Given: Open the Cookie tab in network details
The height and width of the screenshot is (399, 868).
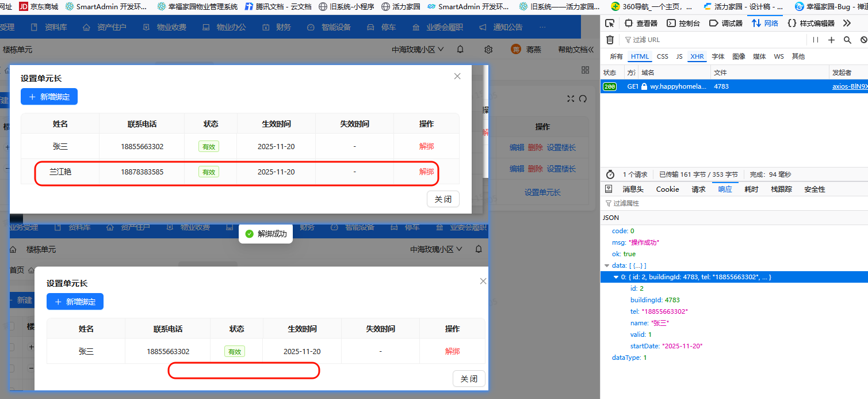Looking at the screenshot, I should (667, 188).
